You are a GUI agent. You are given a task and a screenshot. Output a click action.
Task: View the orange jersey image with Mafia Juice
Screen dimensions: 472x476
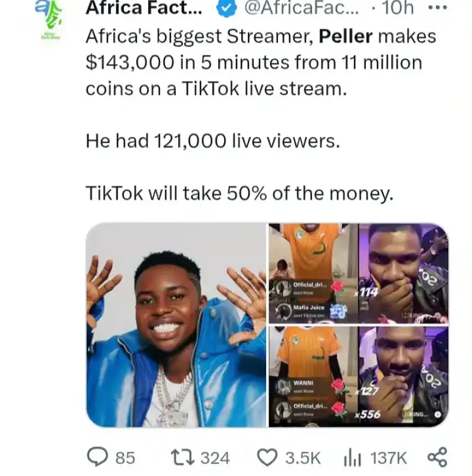313,273
